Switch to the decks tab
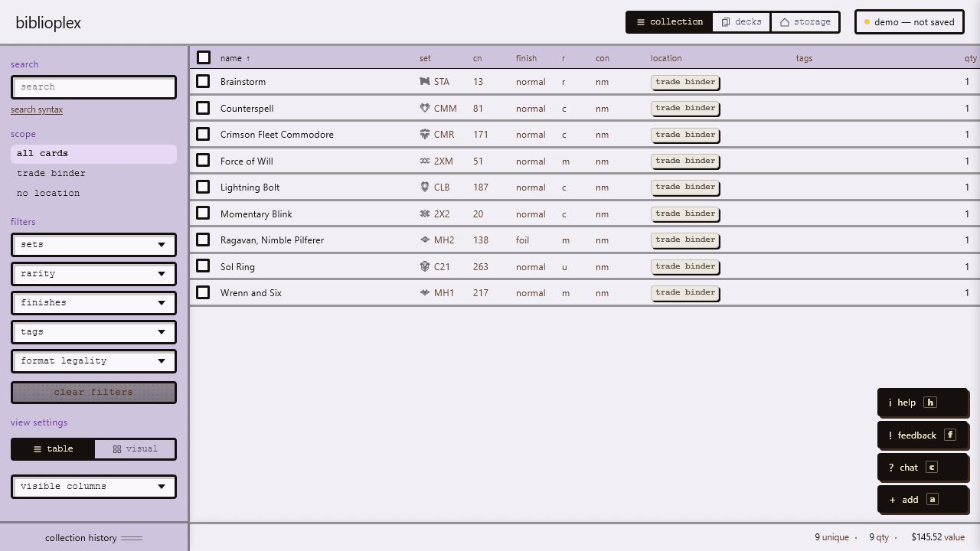This screenshot has height=551, width=980. [741, 22]
